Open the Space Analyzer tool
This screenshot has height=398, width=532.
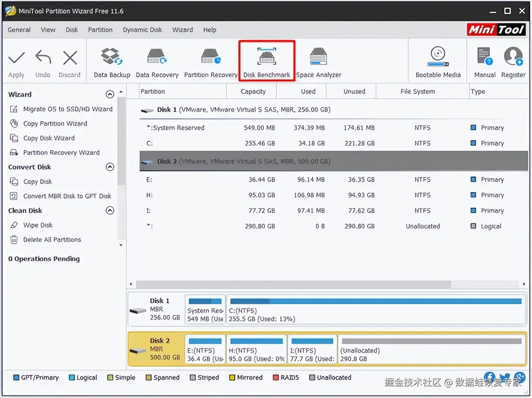tap(318, 63)
